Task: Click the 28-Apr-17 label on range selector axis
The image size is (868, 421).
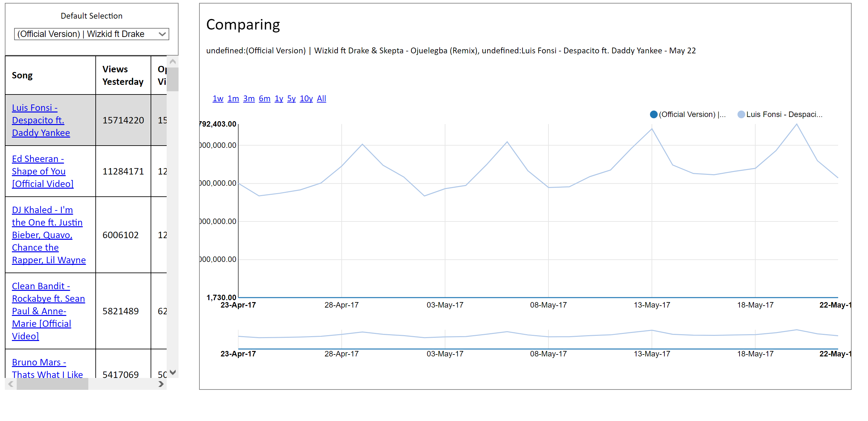Action: tap(341, 354)
